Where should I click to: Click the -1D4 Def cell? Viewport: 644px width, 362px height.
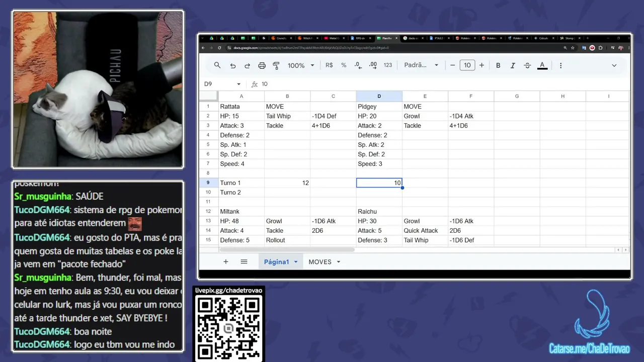pos(333,116)
